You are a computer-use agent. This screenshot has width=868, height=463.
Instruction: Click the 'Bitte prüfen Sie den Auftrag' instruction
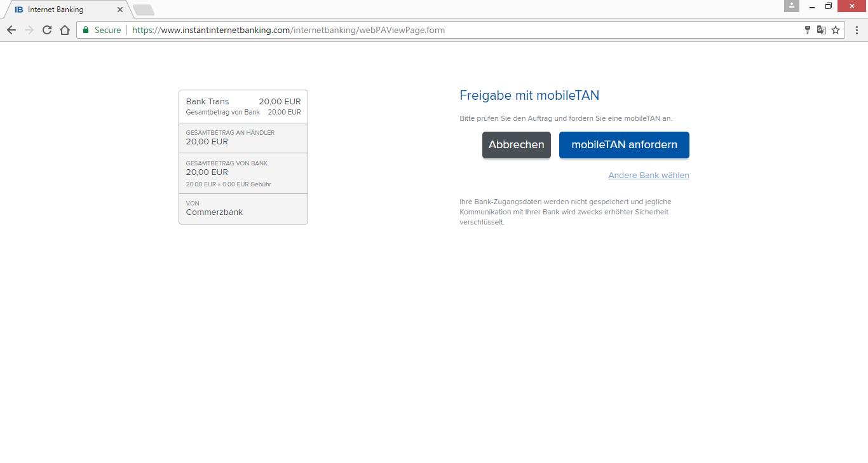point(566,118)
